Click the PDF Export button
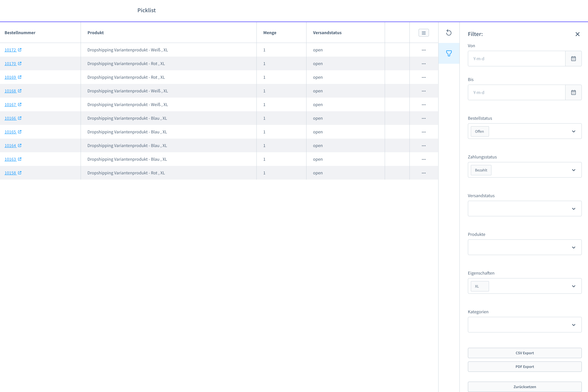This screenshot has width=588, height=392. 525,367
